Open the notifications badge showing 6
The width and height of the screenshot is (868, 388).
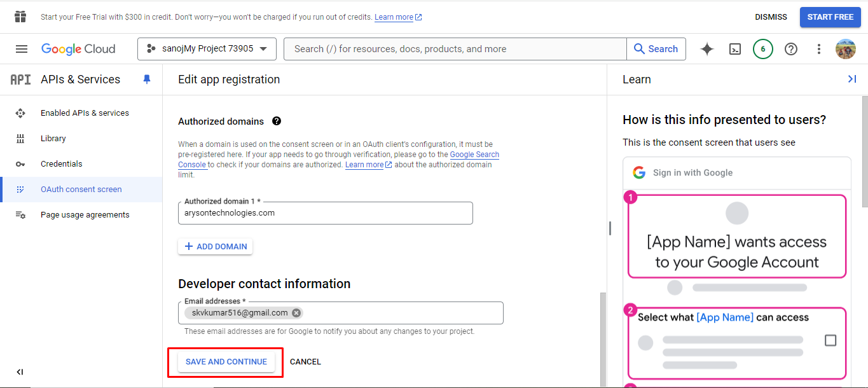point(763,49)
